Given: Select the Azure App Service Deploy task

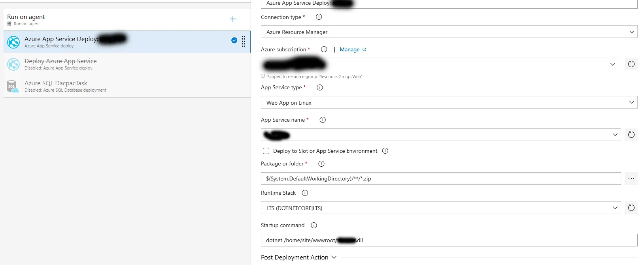Looking at the screenshot, I should tap(127, 42).
